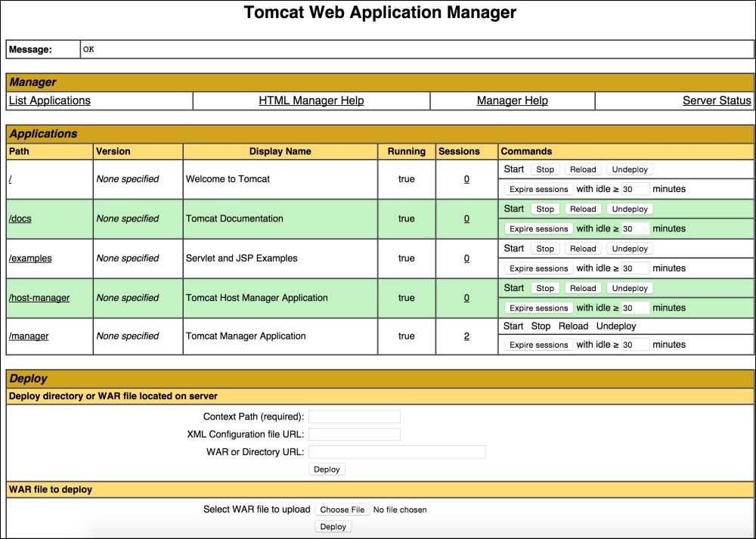This screenshot has height=539, width=756.
Task: Open the List Applications link
Action: [x=50, y=101]
